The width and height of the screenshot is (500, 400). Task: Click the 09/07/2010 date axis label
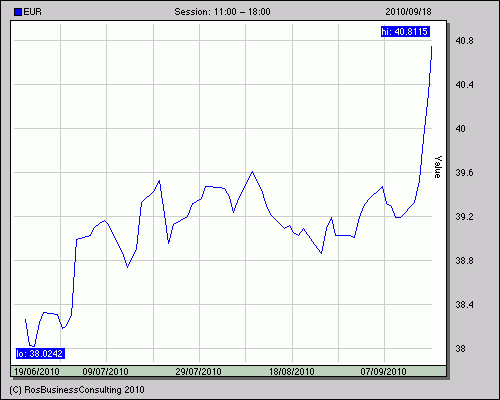click(x=105, y=371)
